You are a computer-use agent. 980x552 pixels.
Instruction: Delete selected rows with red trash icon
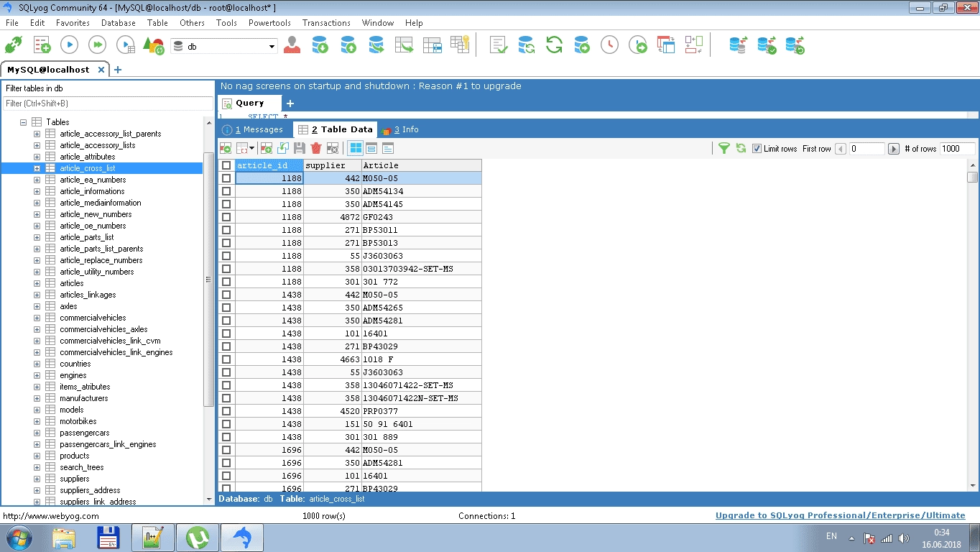(316, 148)
